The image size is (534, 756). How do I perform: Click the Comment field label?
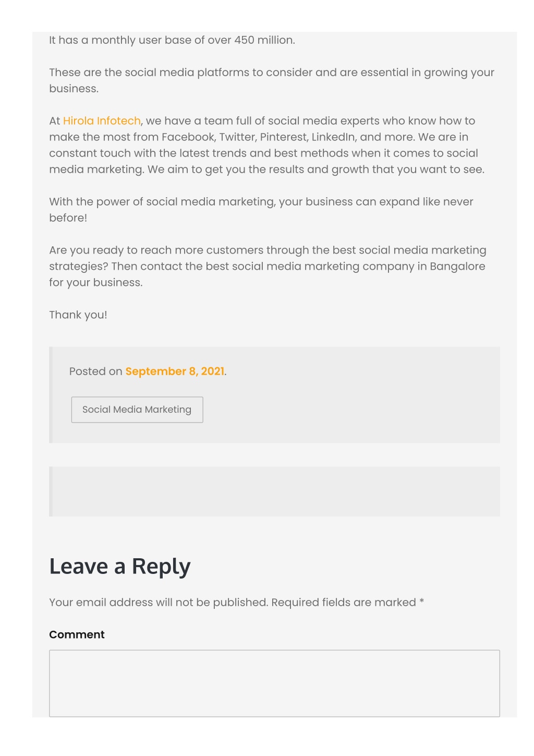77,634
